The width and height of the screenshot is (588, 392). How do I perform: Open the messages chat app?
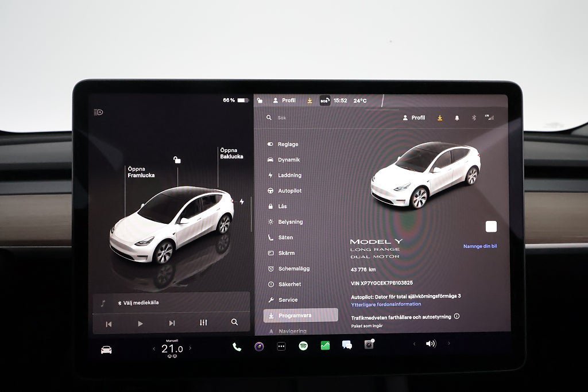click(x=347, y=345)
